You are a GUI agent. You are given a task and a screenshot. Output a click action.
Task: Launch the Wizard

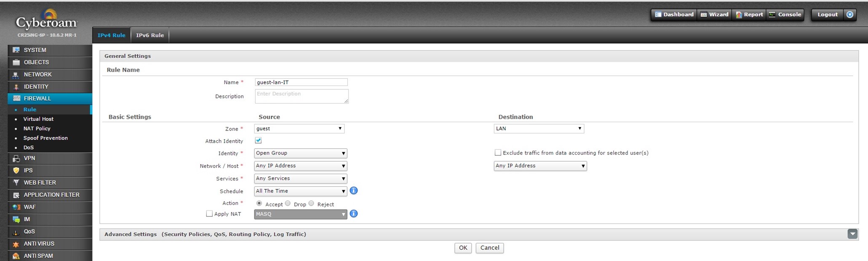(x=714, y=14)
